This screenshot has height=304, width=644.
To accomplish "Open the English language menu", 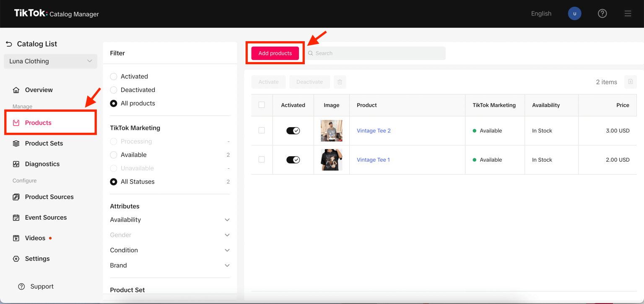I will coord(541,13).
